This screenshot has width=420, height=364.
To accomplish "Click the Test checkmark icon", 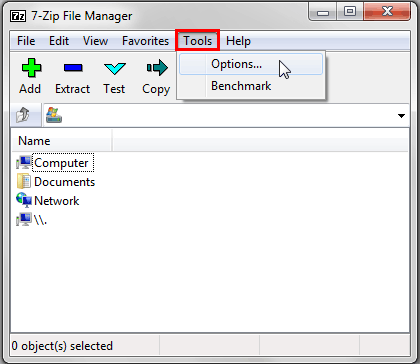I will tap(115, 69).
